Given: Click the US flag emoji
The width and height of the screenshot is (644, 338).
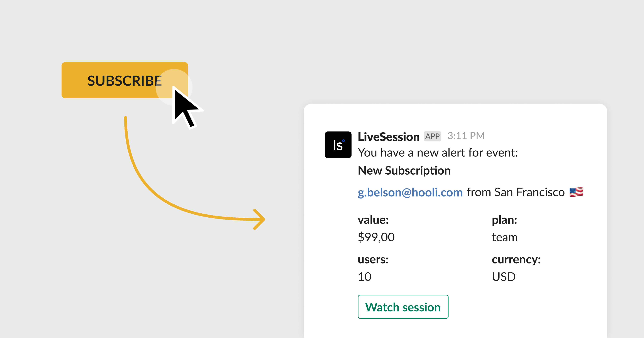Looking at the screenshot, I should (x=576, y=192).
